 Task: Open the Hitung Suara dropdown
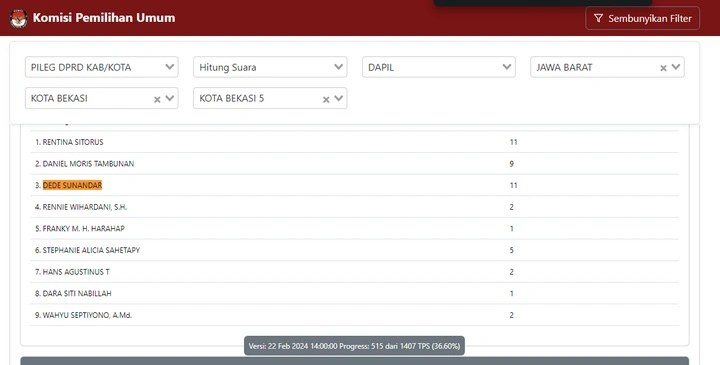pos(270,67)
